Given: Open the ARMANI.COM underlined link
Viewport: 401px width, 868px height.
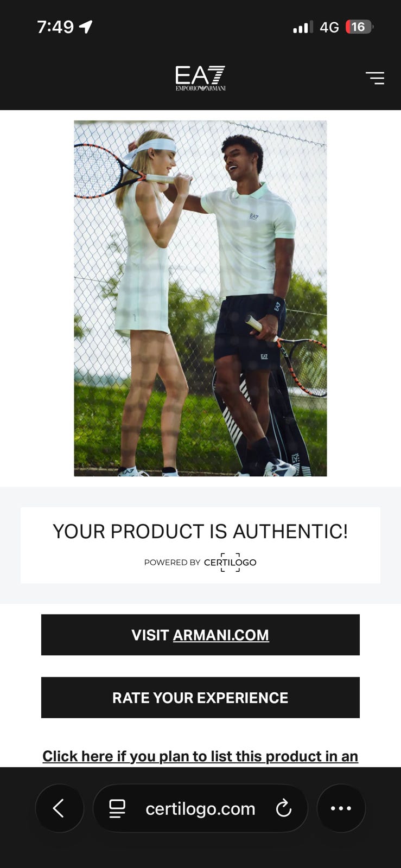Looking at the screenshot, I should (x=221, y=635).
